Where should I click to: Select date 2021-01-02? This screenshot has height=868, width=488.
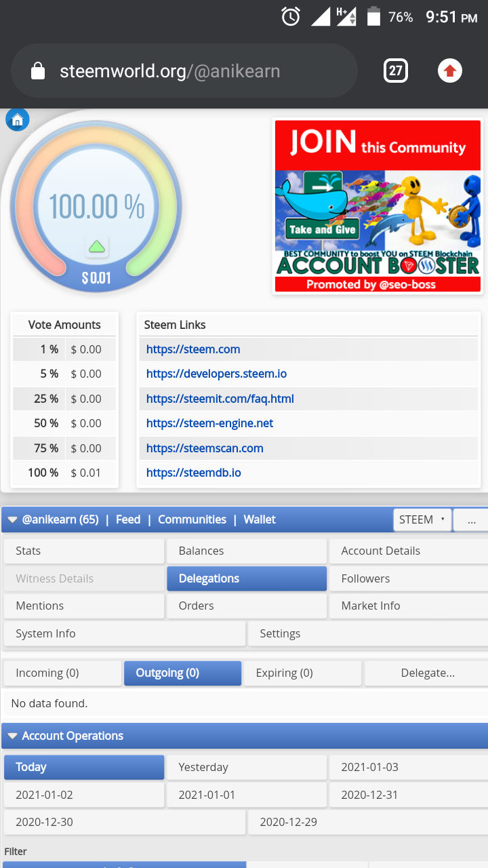(84, 795)
